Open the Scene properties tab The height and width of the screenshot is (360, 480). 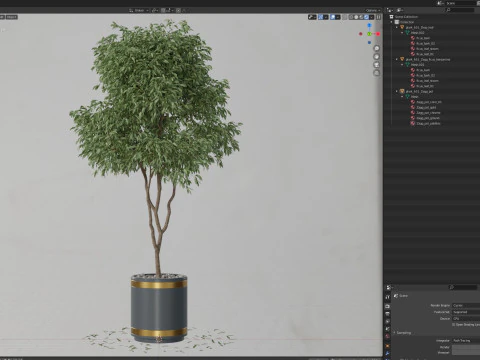click(387, 329)
